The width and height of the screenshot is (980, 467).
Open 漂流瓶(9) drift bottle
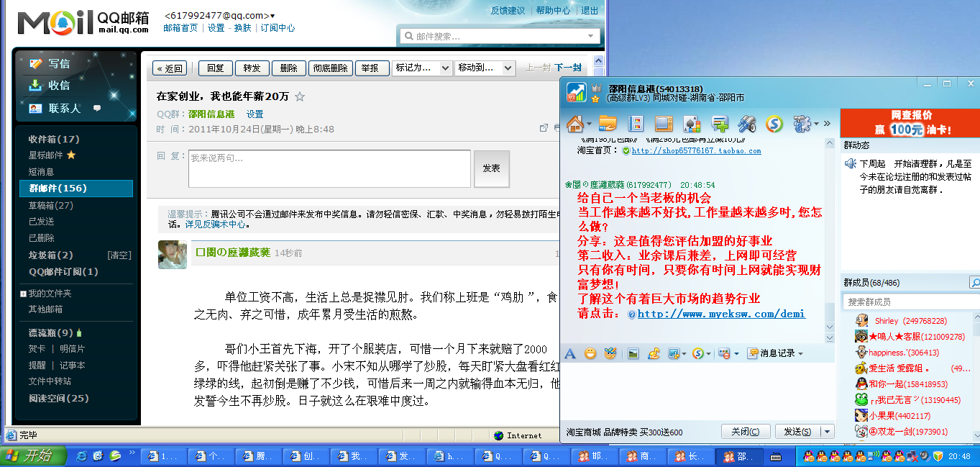click(51, 332)
